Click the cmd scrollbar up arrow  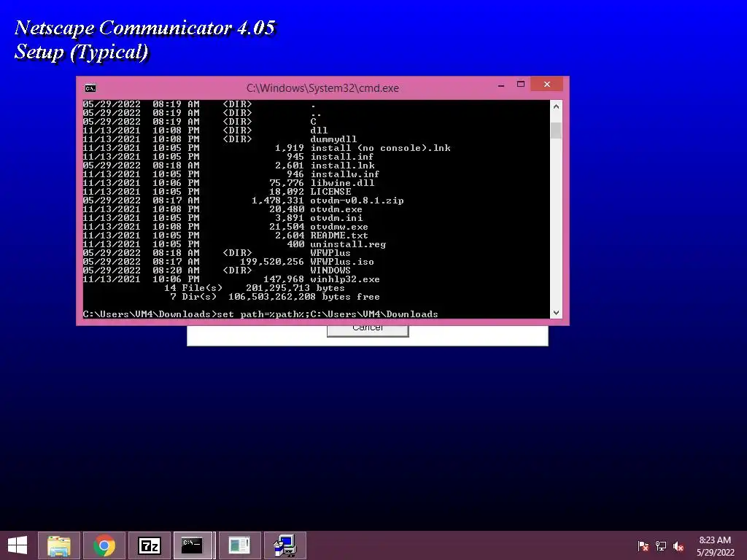[556, 106]
